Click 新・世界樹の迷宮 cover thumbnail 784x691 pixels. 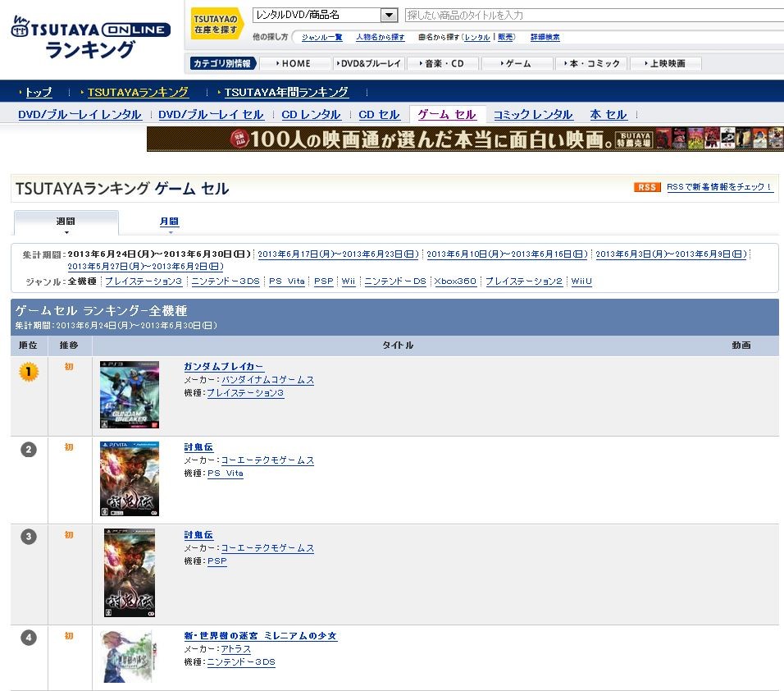(128, 657)
